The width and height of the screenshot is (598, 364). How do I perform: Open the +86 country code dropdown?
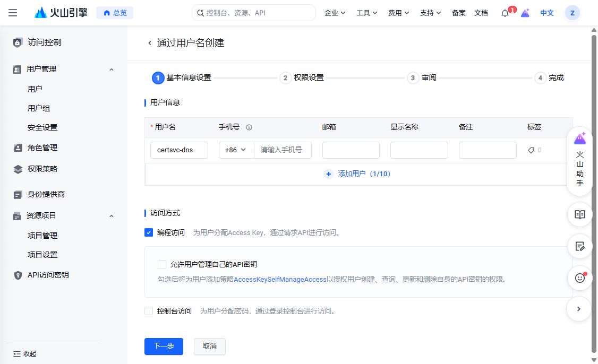236,150
